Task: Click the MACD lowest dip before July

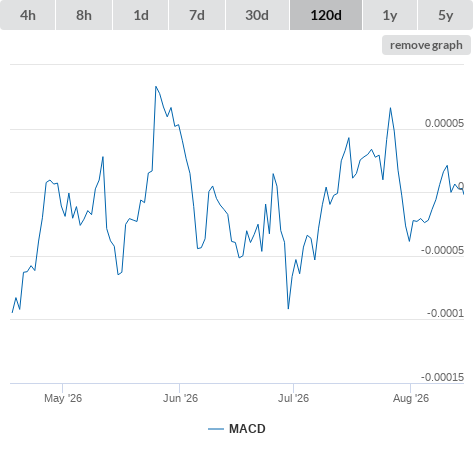Action: point(288,309)
